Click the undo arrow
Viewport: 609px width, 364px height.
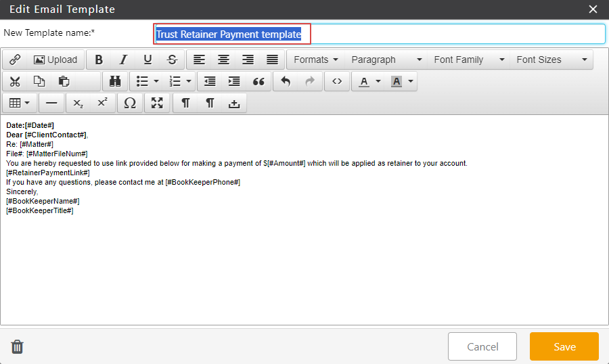[286, 81]
